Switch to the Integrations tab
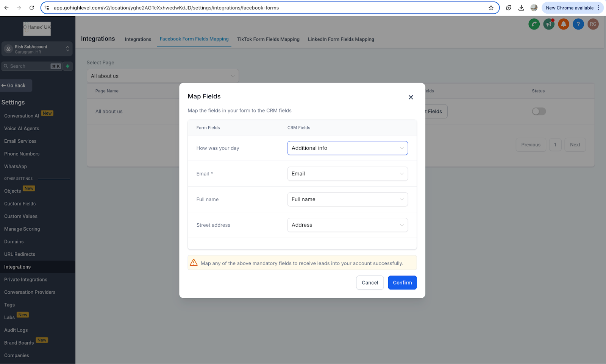Viewport: 606px width, 364px height. (x=138, y=39)
